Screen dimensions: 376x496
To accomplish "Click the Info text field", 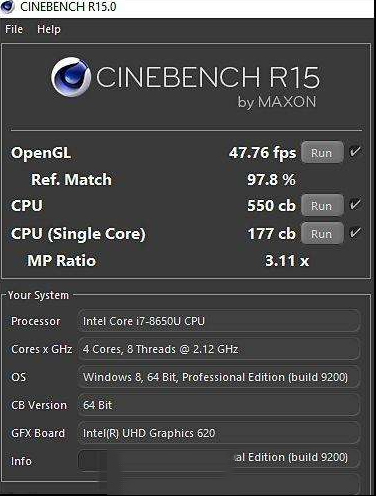I will pyautogui.click(x=219, y=459).
